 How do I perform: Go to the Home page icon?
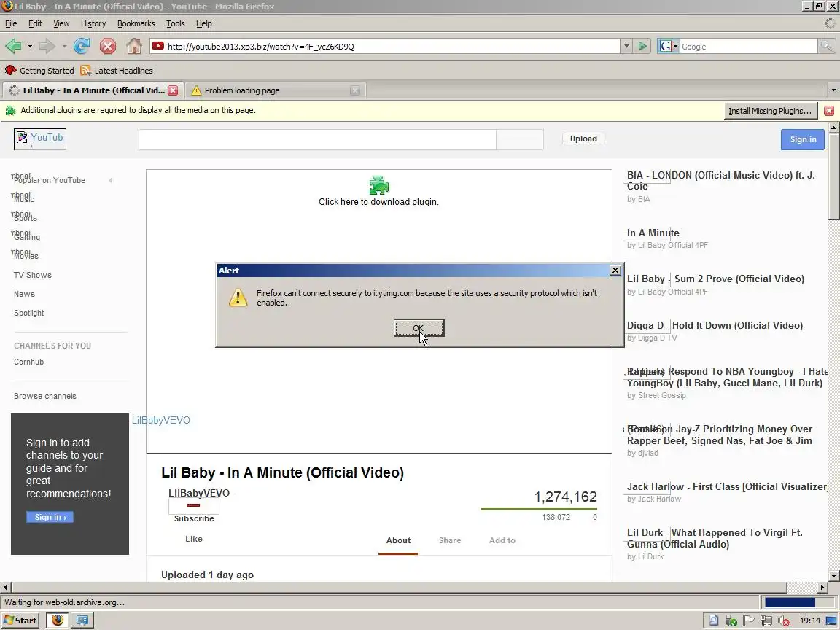[134, 47]
